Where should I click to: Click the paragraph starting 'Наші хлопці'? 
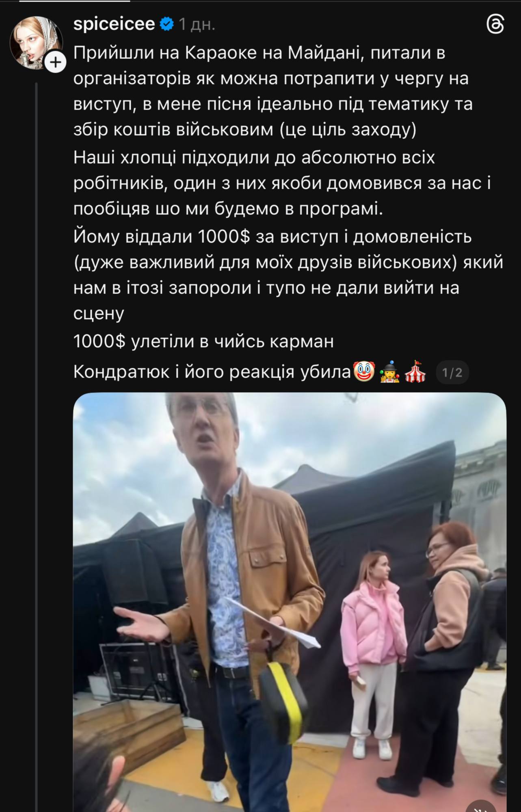point(282,184)
